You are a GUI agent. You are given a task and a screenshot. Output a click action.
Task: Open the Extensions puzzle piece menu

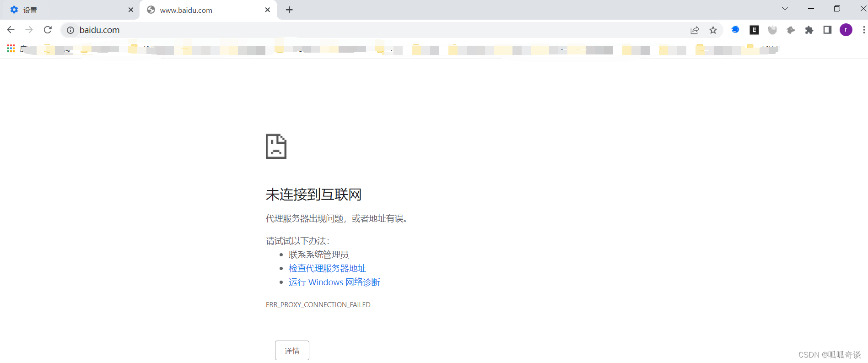pos(809,30)
